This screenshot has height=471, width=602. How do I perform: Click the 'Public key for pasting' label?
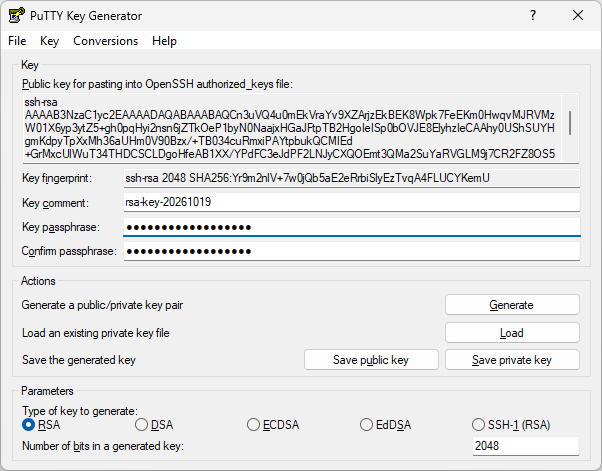(x=157, y=84)
